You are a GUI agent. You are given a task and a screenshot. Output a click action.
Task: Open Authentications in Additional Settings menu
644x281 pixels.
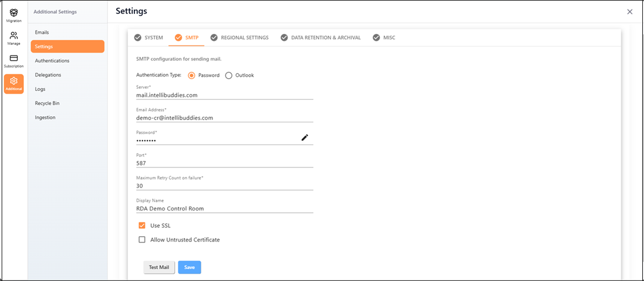click(52, 61)
